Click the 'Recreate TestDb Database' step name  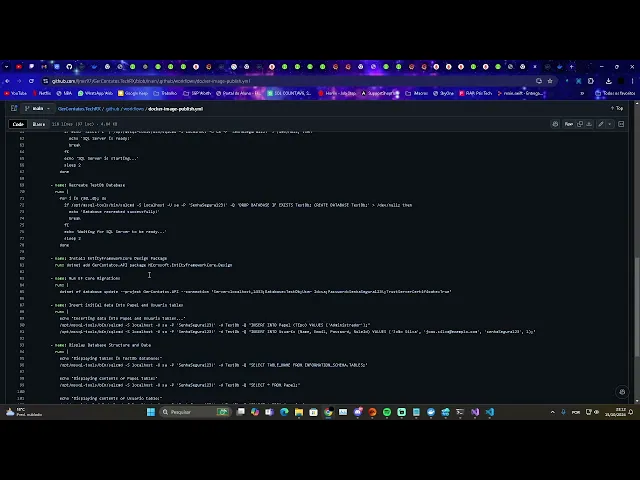(97, 185)
